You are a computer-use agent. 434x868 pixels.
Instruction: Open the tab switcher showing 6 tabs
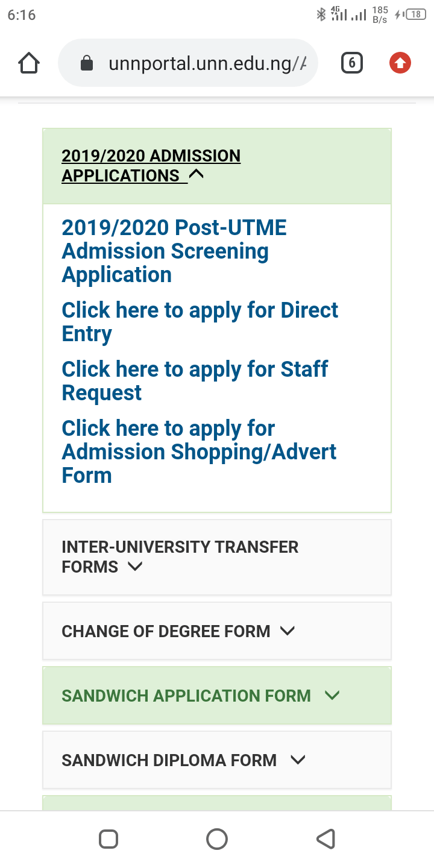point(352,63)
